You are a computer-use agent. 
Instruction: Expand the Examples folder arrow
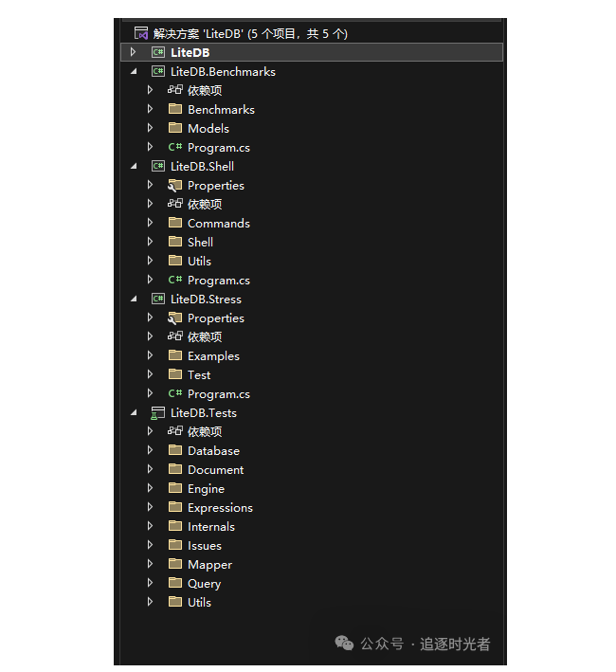tap(150, 355)
